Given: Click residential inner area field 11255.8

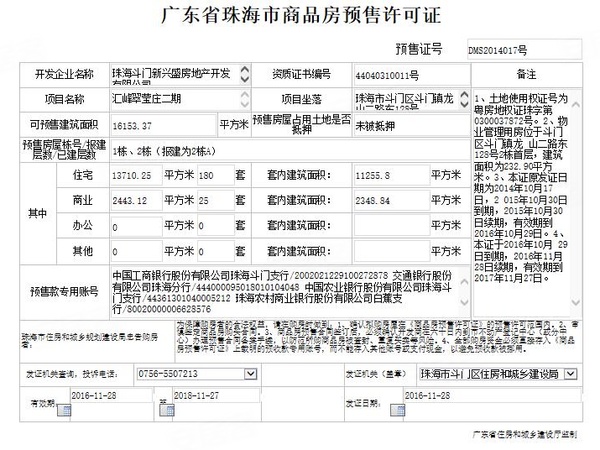Looking at the screenshot, I should [x=392, y=175].
